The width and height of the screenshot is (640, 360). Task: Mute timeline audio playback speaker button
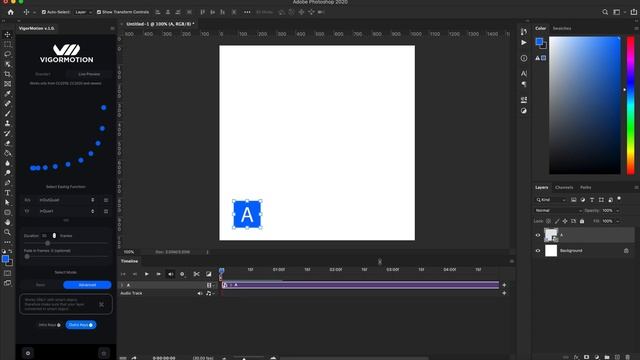[x=171, y=274]
